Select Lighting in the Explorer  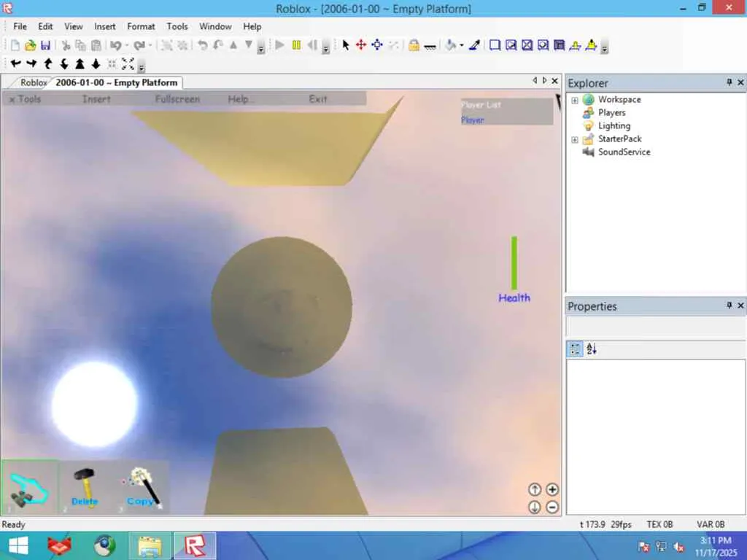point(614,125)
